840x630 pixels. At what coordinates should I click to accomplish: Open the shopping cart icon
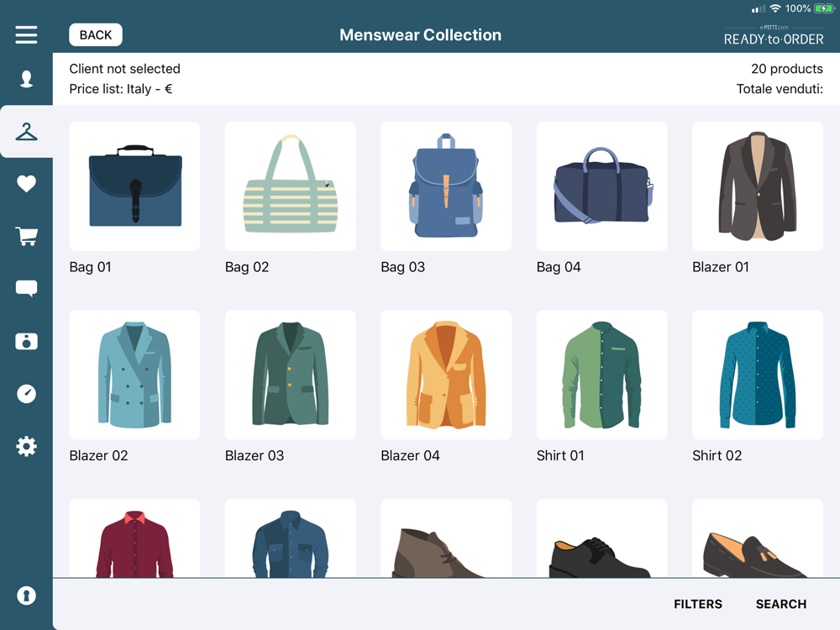(26, 236)
